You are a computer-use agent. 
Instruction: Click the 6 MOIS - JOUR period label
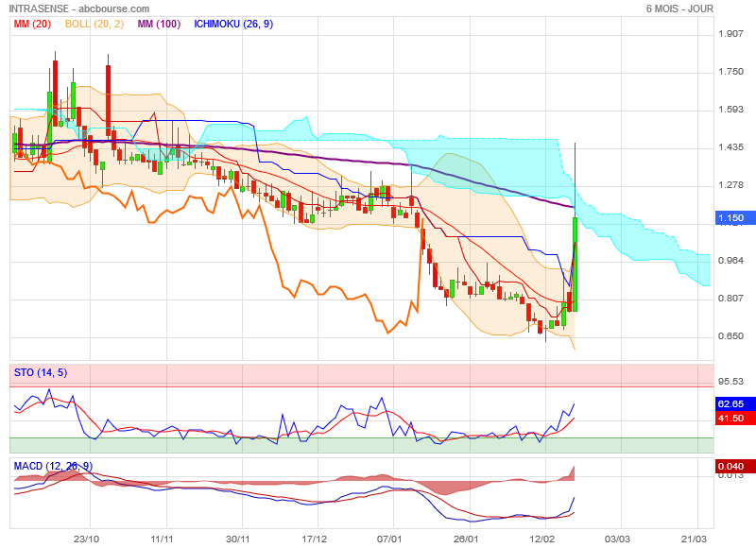(x=679, y=9)
